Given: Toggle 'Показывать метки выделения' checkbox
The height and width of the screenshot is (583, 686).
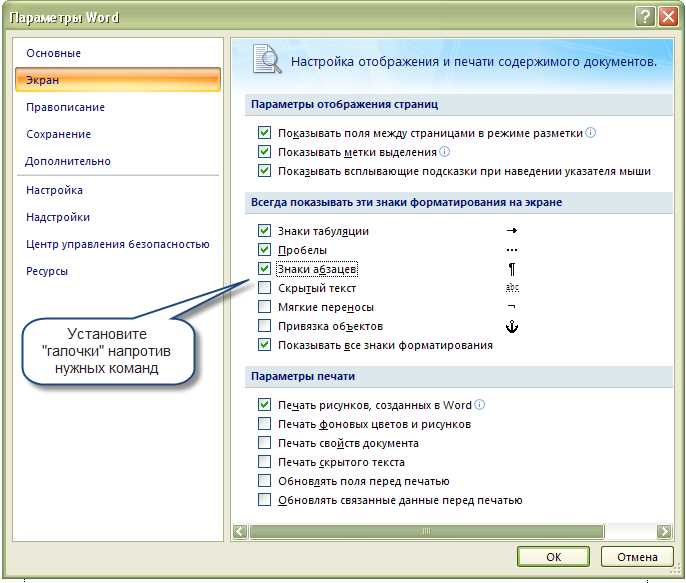Looking at the screenshot, I should coord(264,152).
